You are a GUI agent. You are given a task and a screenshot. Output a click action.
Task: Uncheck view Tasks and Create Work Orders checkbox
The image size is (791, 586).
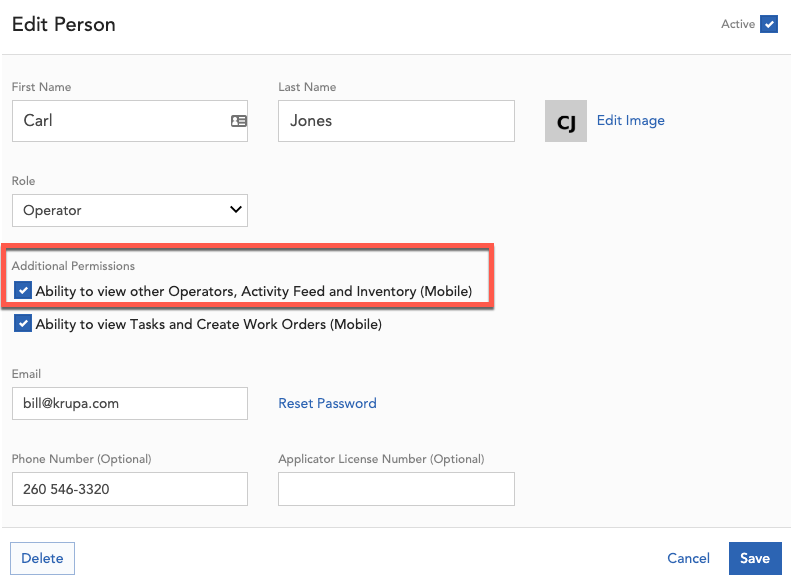23,324
